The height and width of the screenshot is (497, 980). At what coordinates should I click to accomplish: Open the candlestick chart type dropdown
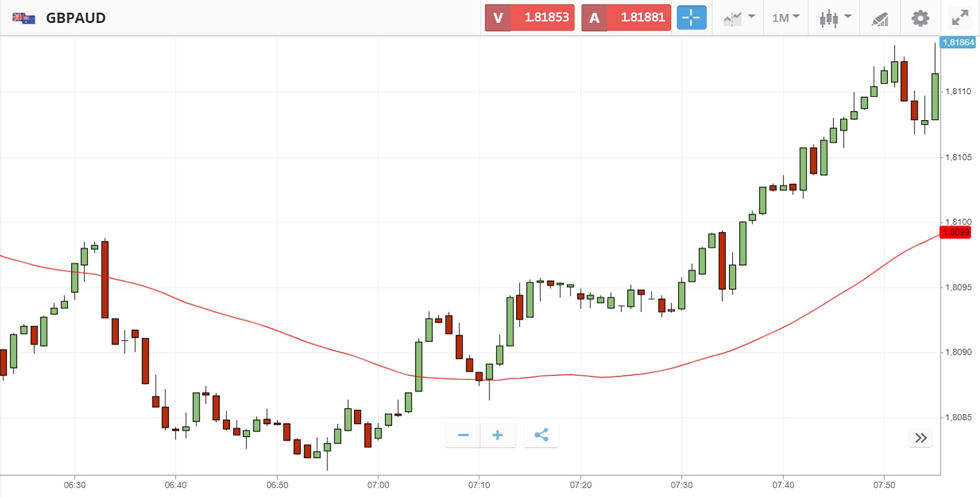pyautogui.click(x=834, y=18)
